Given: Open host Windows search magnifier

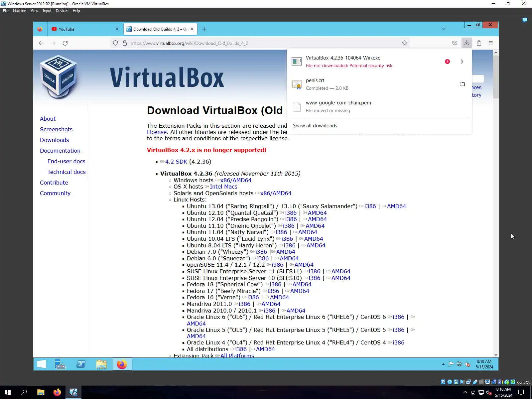Looking at the screenshot, I should [24, 392].
